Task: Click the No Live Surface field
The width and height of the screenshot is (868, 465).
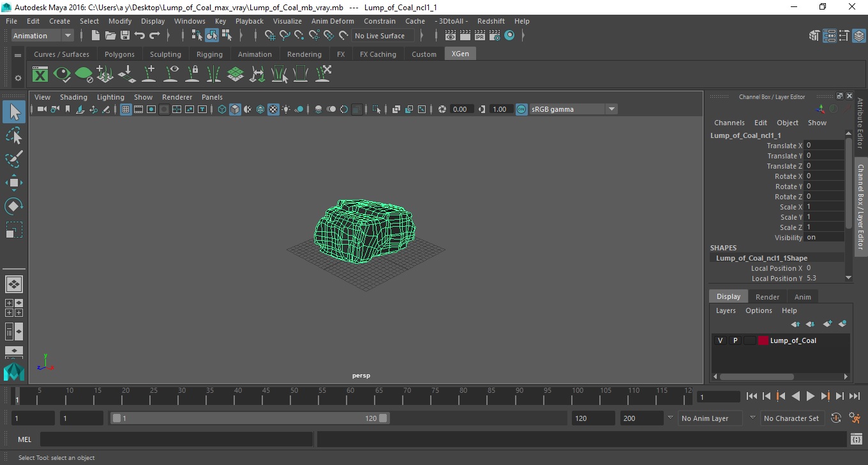Action: pos(382,36)
